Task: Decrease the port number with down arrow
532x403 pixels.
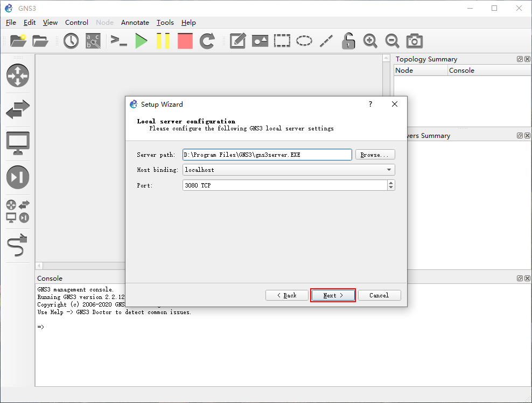Action: point(391,187)
